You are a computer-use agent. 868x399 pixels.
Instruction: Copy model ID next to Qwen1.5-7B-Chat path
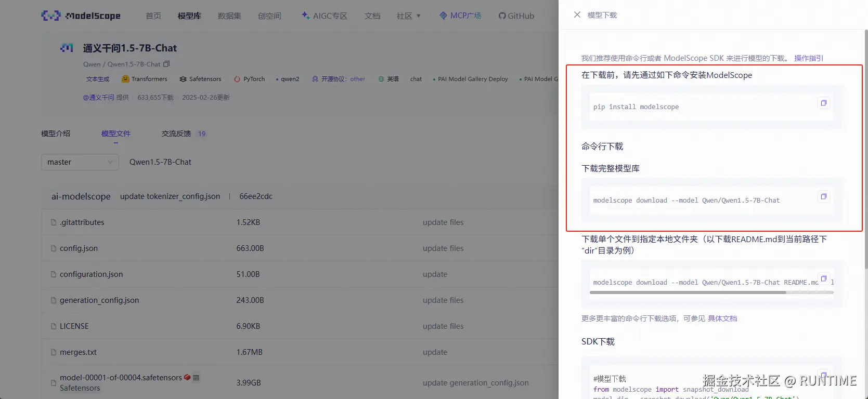tap(166, 64)
